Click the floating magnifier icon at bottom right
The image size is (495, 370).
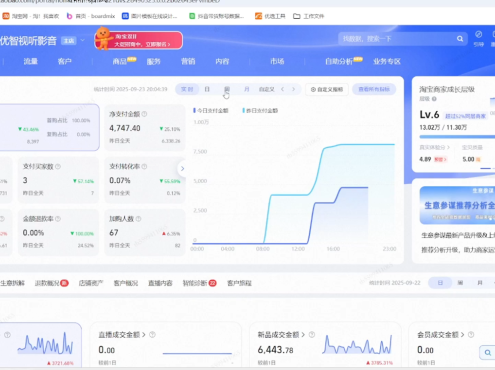click(487, 352)
